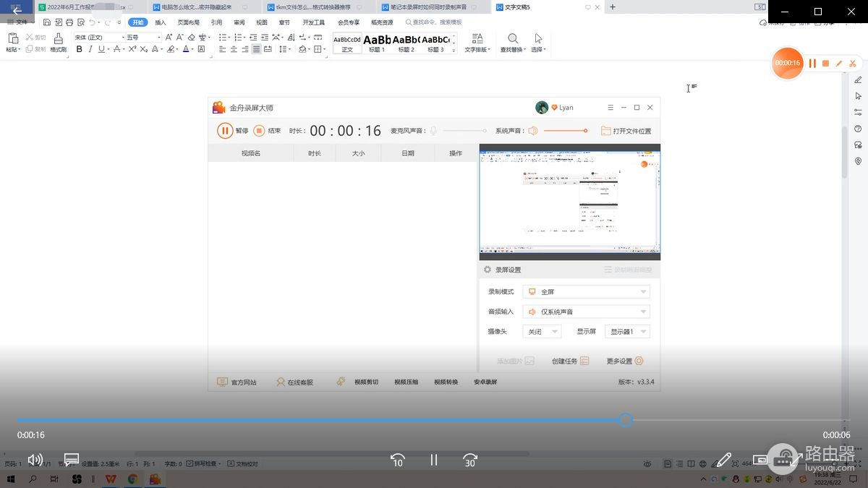Viewport: 868px width, 488px height.
Task: Expand the 摄像头 dropdown set to 关闭
Action: (542, 332)
